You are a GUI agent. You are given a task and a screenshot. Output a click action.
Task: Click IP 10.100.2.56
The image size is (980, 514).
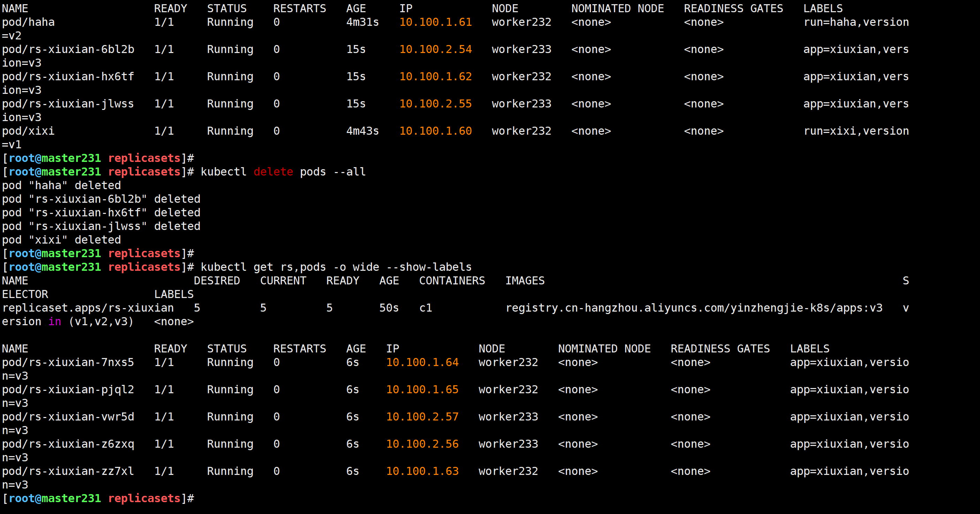pos(422,444)
